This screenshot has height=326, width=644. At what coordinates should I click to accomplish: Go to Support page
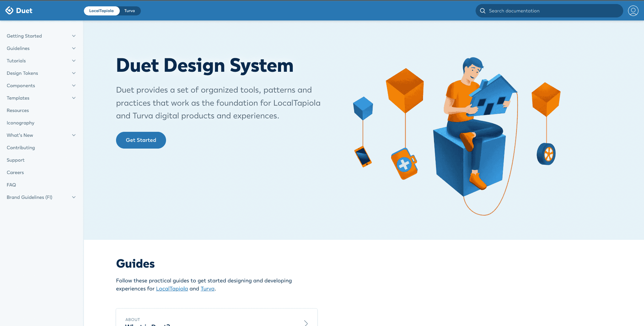pyautogui.click(x=15, y=160)
